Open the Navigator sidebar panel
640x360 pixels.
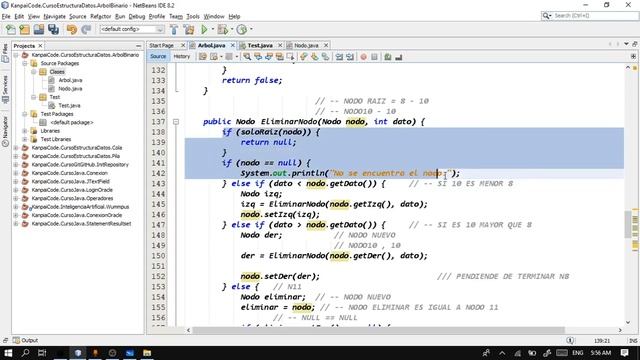pos(5,131)
